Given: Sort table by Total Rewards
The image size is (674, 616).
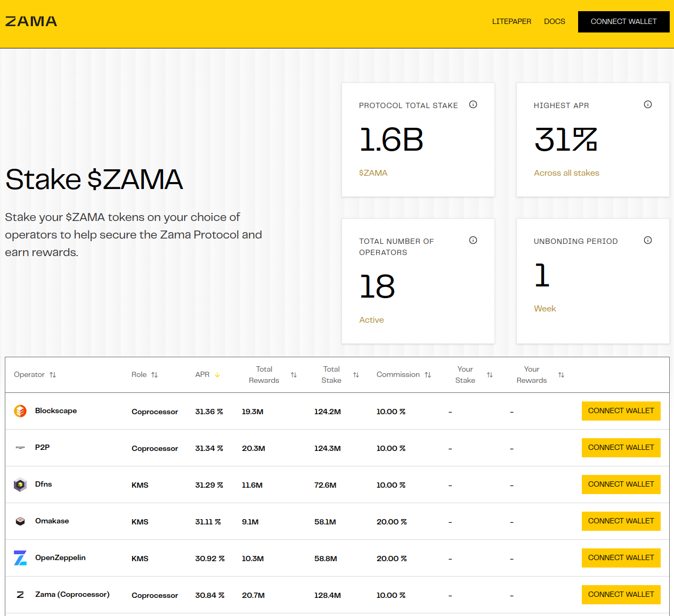Looking at the screenshot, I should 294,375.
